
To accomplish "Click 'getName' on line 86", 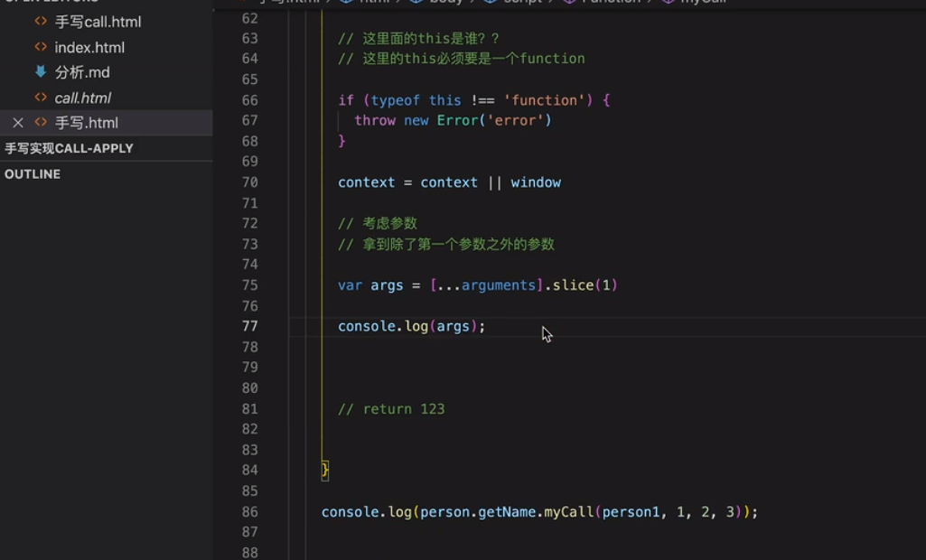I will click(x=507, y=511).
